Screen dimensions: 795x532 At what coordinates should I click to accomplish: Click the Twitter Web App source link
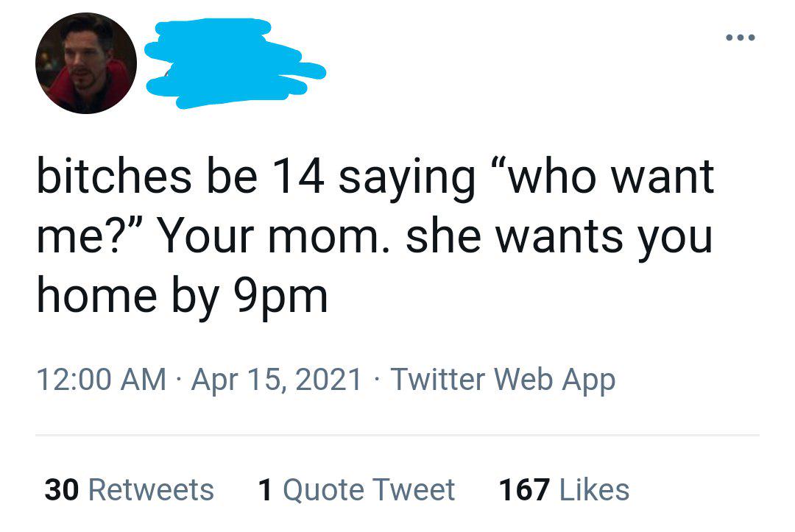[x=503, y=380]
